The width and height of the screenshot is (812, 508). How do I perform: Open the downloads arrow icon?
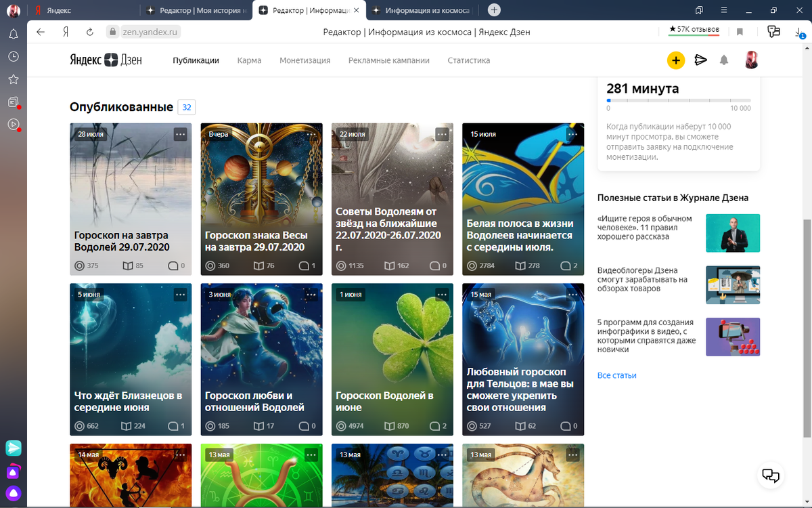tap(799, 32)
